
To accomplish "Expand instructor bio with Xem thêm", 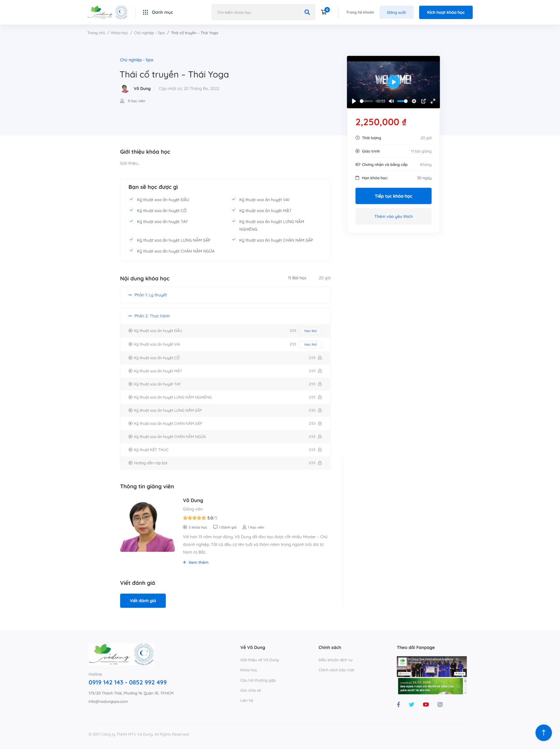I will coord(196,562).
